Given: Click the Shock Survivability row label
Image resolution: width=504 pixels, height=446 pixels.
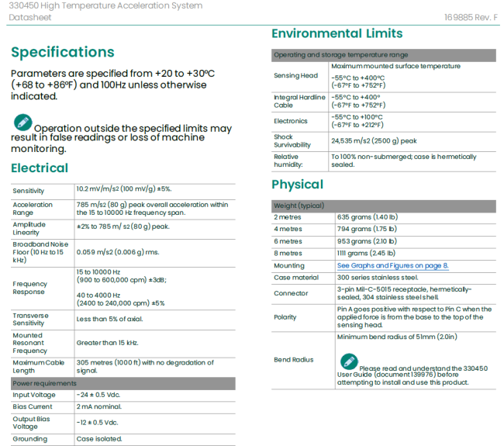Looking at the screenshot, I should 292,140.
